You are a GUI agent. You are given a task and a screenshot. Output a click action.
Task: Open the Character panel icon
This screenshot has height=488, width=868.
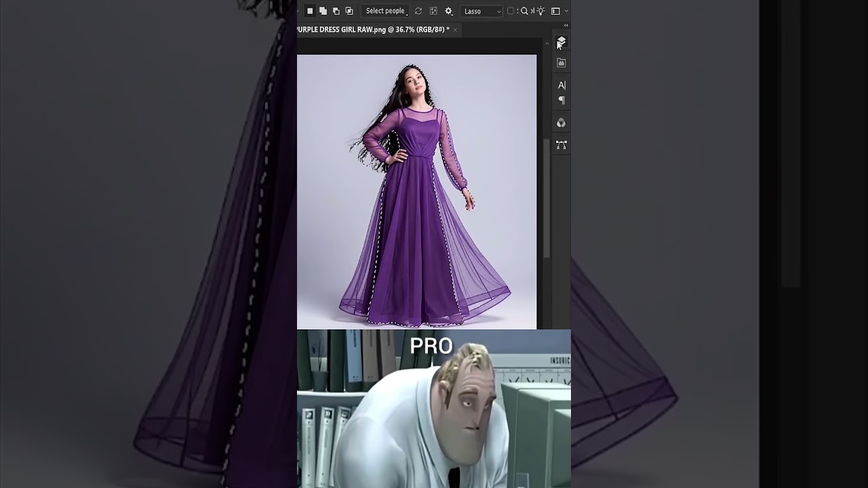pos(561,85)
